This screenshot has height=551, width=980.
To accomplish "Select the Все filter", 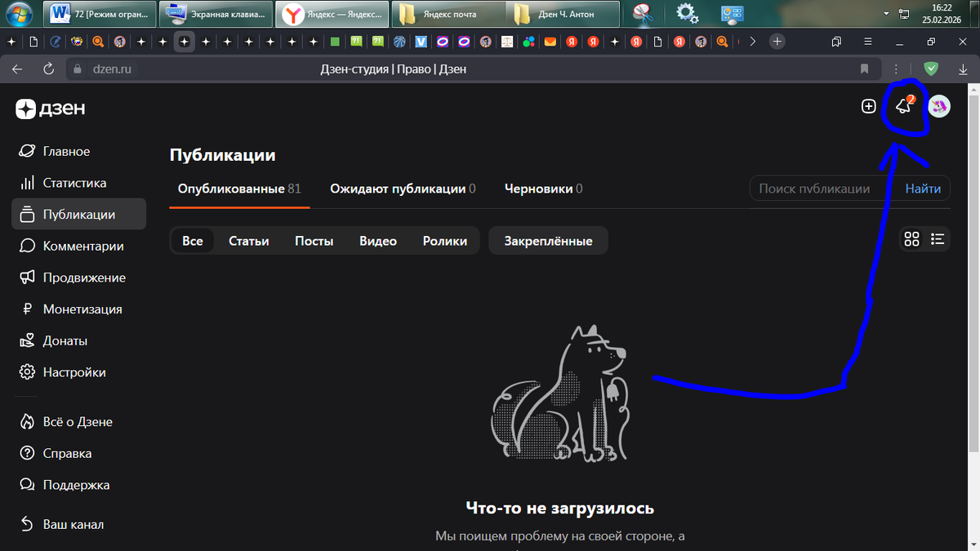I will (x=193, y=241).
